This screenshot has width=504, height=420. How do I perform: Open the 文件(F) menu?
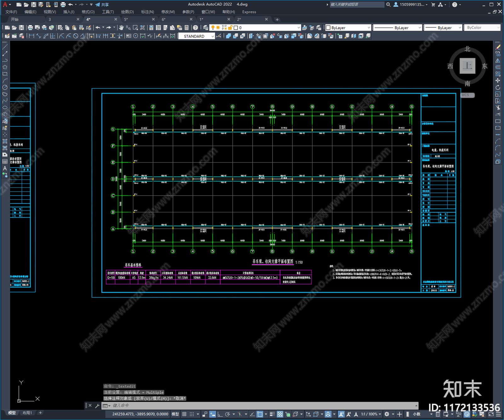(x=11, y=12)
